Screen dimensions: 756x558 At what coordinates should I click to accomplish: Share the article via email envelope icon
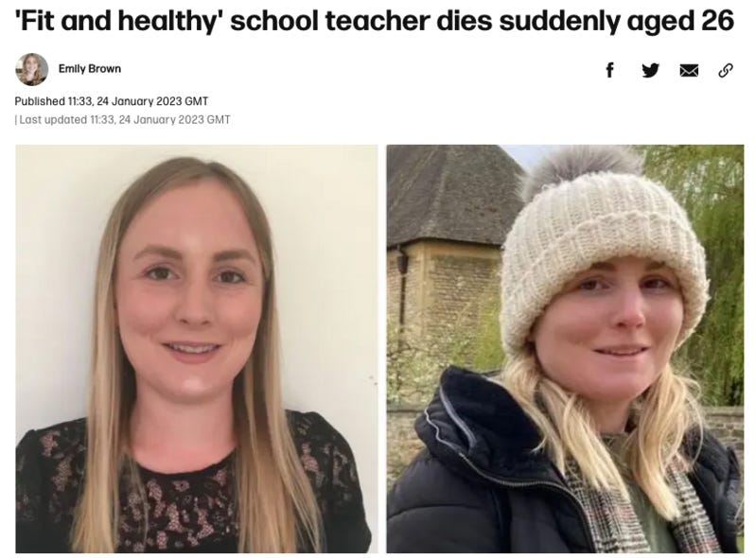(x=689, y=71)
